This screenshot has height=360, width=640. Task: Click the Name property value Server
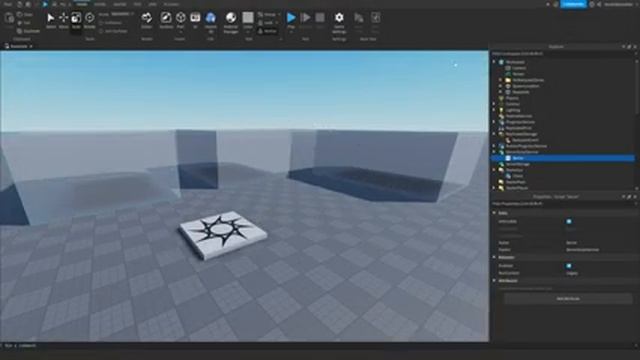pyautogui.click(x=571, y=243)
